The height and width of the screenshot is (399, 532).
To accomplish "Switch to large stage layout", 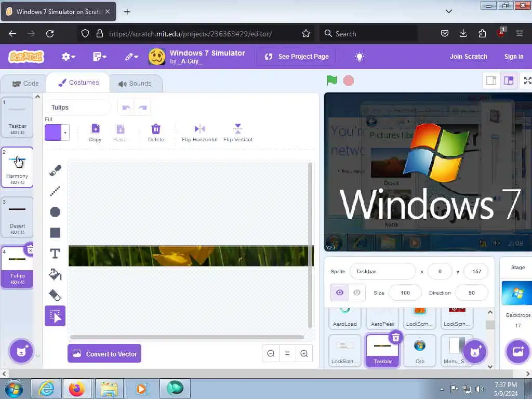I will 508,81.
